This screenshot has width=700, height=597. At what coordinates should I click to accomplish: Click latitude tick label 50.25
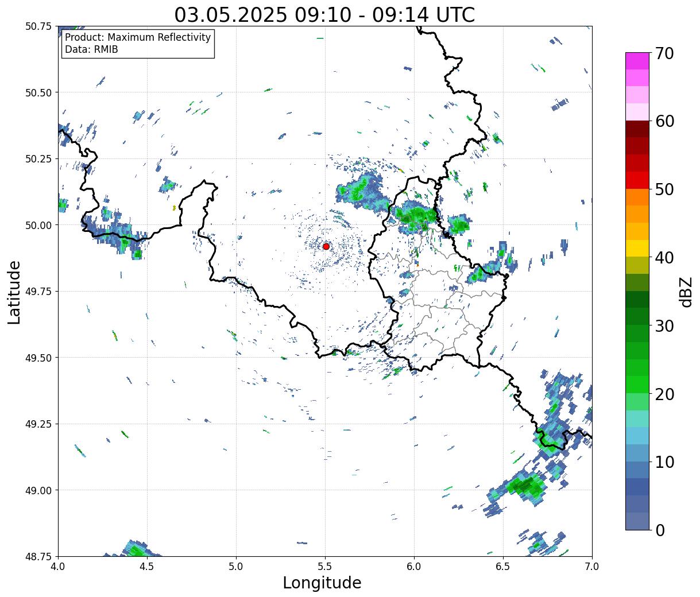(38, 159)
